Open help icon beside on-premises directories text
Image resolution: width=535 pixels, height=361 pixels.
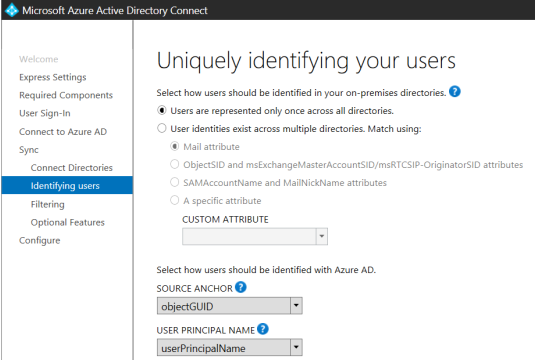pyautogui.click(x=454, y=91)
